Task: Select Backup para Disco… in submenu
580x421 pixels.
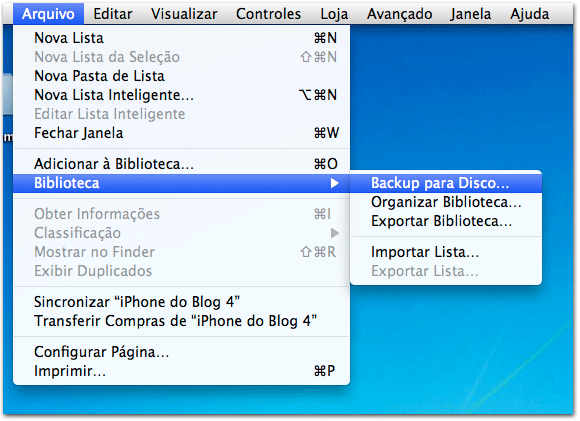Action: coord(446,183)
